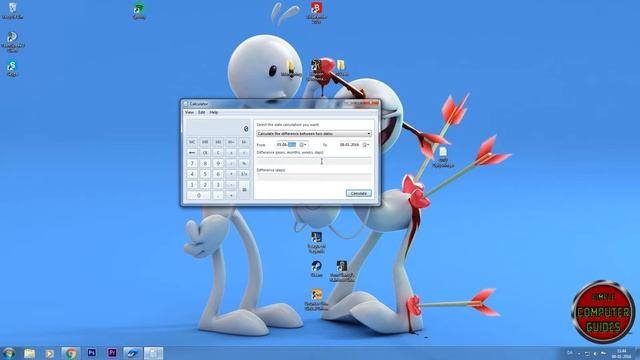Click the MR memory recall key
The height and width of the screenshot is (360, 640).
tap(205, 142)
